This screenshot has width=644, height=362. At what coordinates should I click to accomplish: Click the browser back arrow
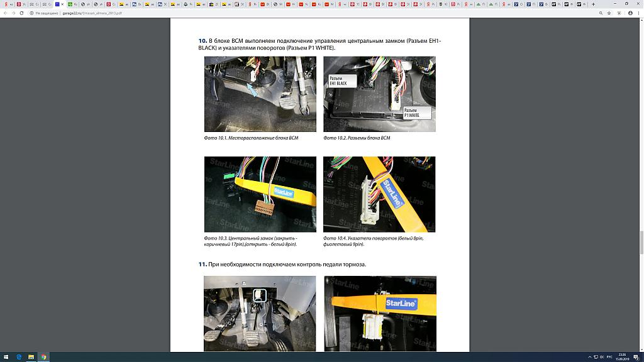pos(5,13)
